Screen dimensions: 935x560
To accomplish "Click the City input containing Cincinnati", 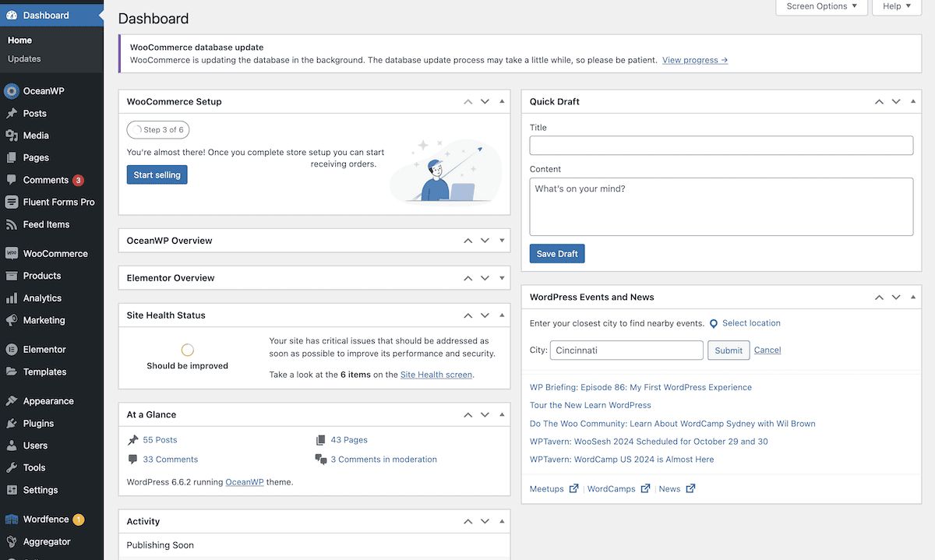I will 626,350.
